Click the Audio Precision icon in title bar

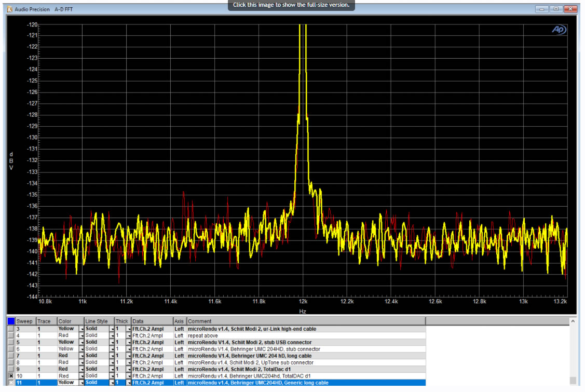[9, 9]
